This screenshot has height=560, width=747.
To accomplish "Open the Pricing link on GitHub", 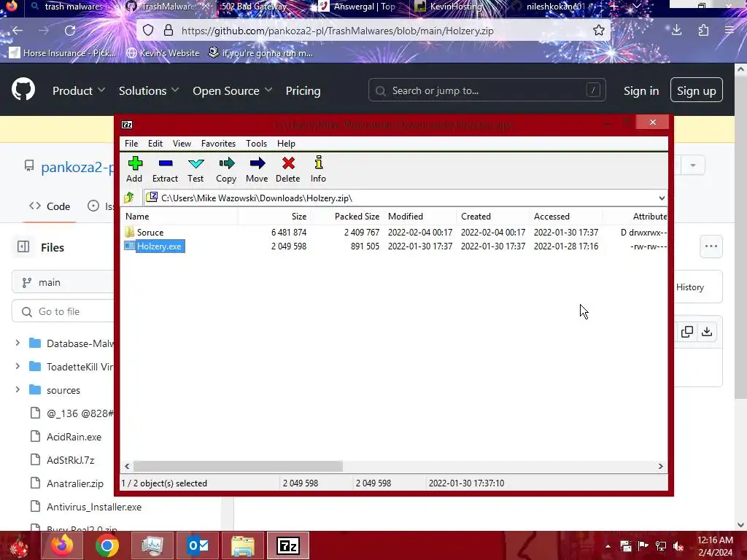I will click(303, 90).
